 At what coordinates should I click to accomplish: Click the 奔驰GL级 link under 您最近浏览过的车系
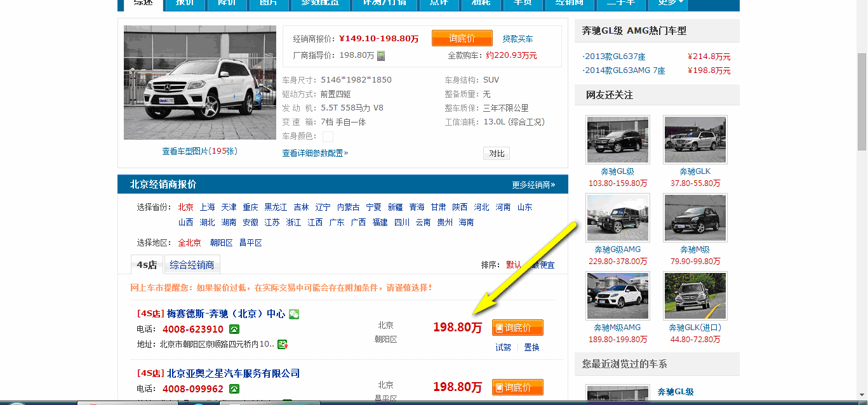pos(676,392)
